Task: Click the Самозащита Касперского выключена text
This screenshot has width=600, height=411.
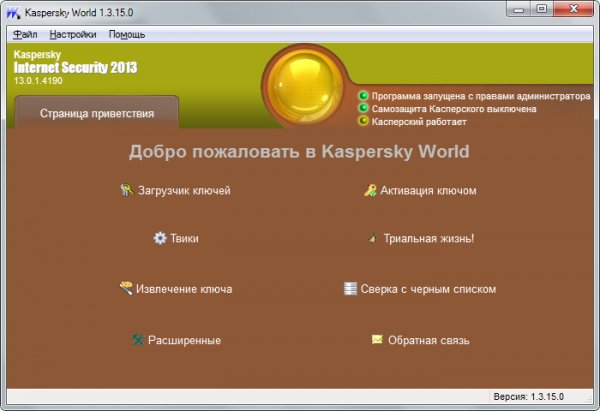Action: tap(454, 109)
